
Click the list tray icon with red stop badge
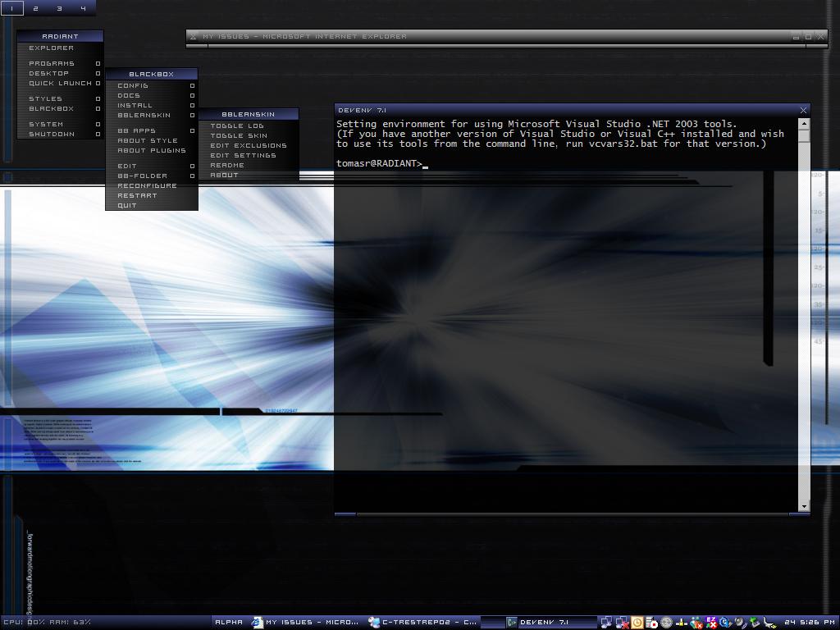[x=652, y=622]
